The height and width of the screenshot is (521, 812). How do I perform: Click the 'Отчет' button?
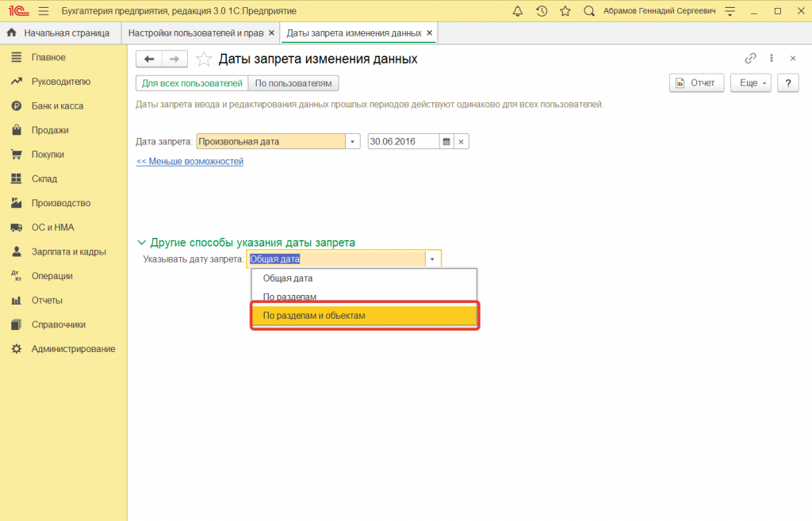tap(695, 83)
